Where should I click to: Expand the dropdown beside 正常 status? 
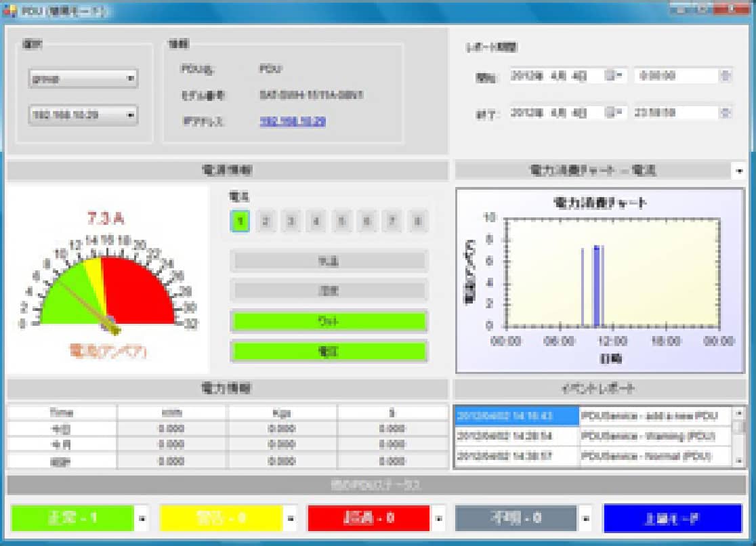click(142, 519)
